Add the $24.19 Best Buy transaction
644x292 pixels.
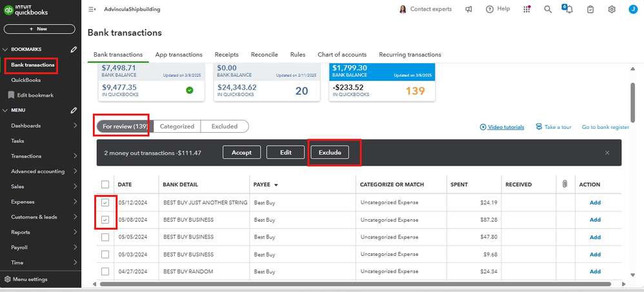[595, 202]
